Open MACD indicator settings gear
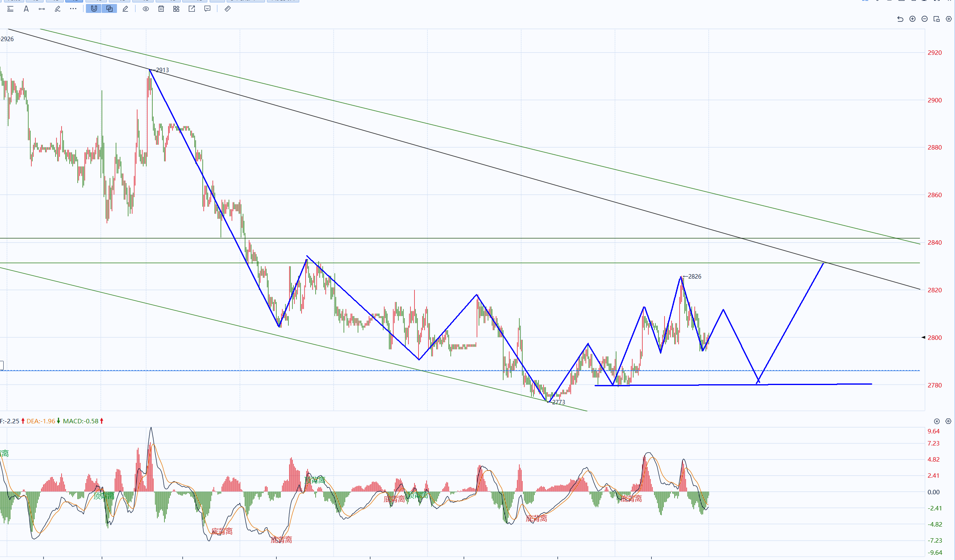Image resolution: width=955 pixels, height=560 pixels. pyautogui.click(x=949, y=421)
